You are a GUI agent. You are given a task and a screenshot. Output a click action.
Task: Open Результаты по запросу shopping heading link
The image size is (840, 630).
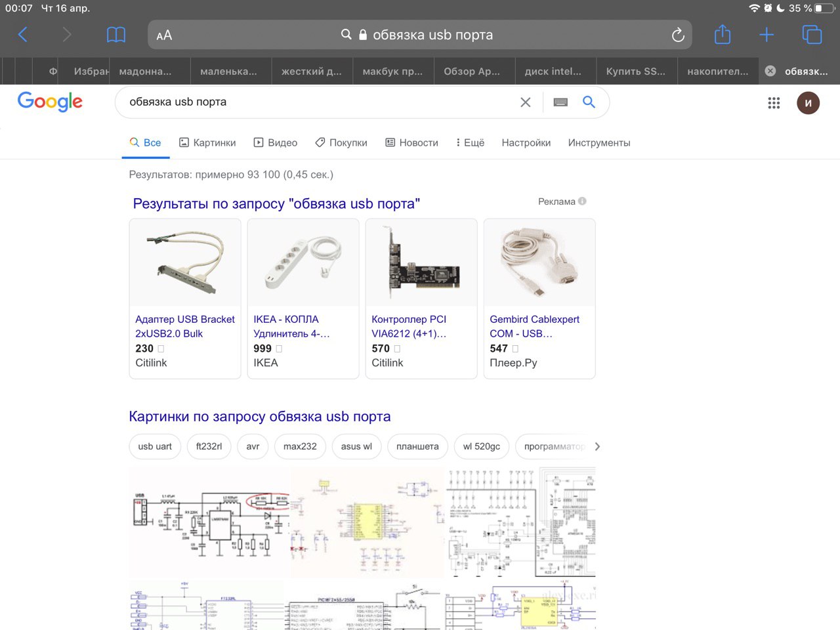pyautogui.click(x=276, y=203)
